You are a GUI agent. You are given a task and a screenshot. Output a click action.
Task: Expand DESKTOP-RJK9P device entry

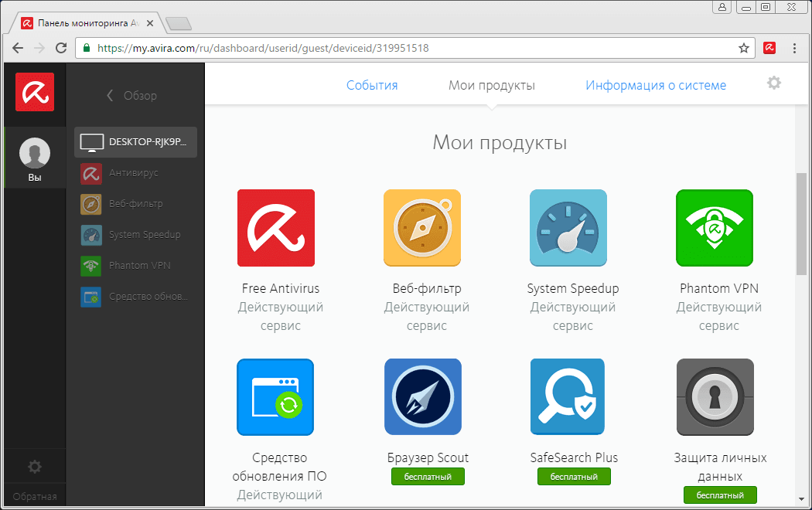click(135, 142)
